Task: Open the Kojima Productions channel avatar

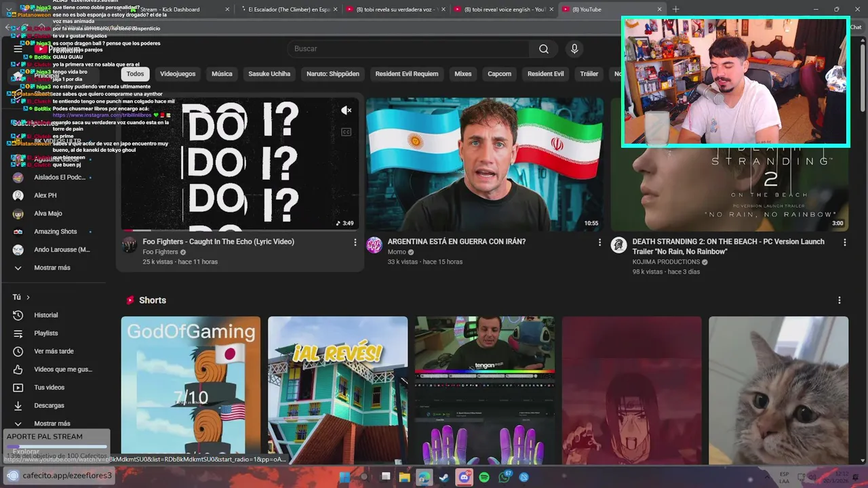Action: click(x=618, y=245)
